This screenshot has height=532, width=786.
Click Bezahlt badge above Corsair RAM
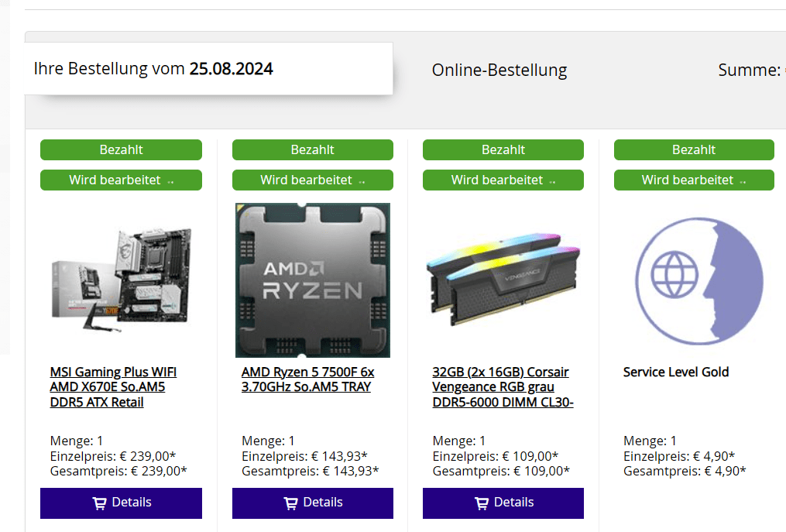pyautogui.click(x=503, y=150)
